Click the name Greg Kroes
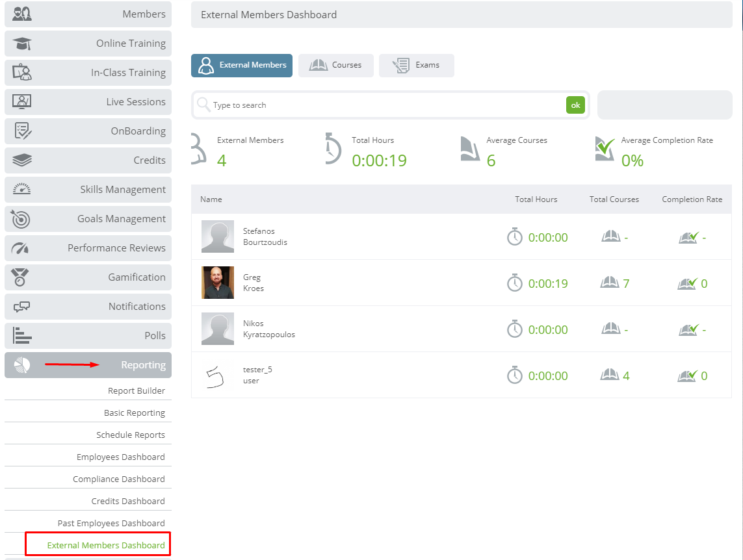 click(254, 283)
